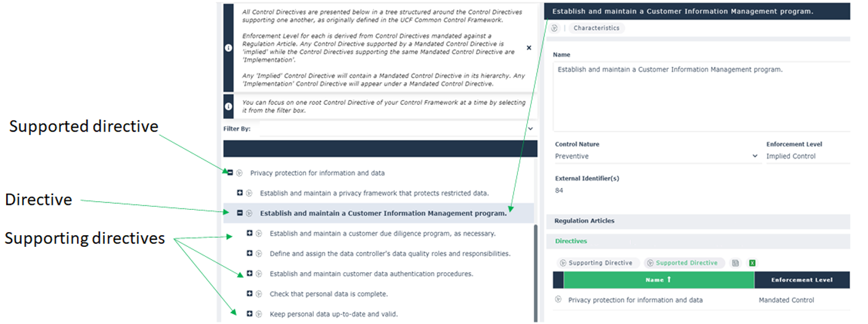Click the second info icon about filter box
The height and width of the screenshot is (324, 868).
point(229,106)
